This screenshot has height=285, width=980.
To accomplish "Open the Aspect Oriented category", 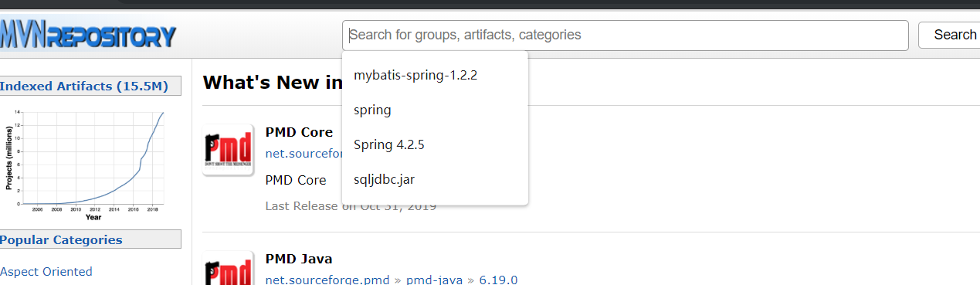I will click(46, 271).
